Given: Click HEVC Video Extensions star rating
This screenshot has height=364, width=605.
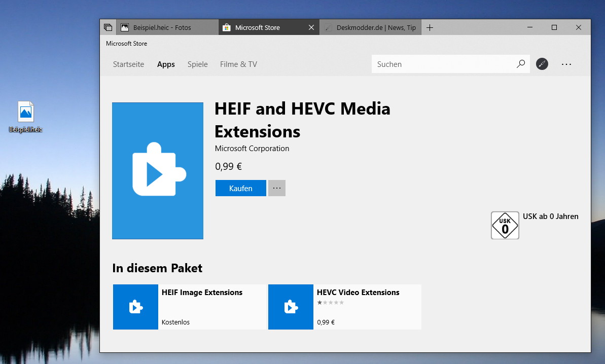Looking at the screenshot, I should pyautogui.click(x=331, y=303).
